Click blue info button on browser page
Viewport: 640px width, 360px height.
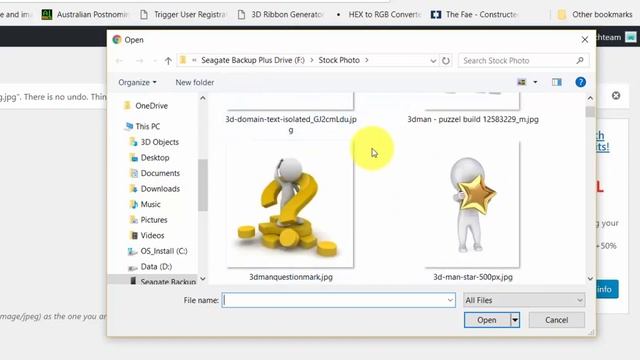coord(607,289)
